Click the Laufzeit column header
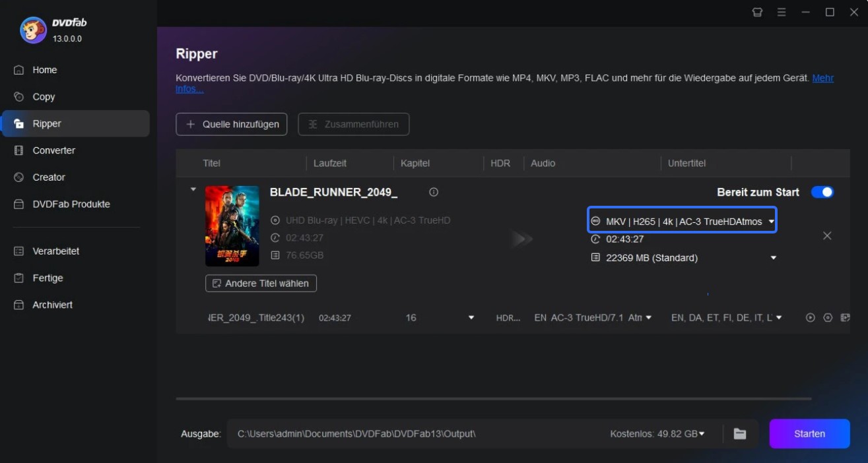This screenshot has width=868, height=463. [x=330, y=163]
